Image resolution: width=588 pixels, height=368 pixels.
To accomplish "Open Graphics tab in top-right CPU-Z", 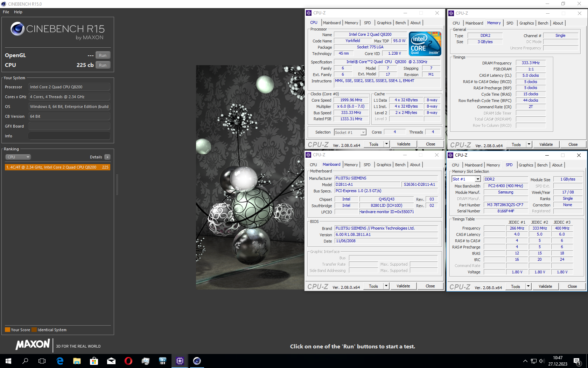I will pyautogui.click(x=526, y=23).
